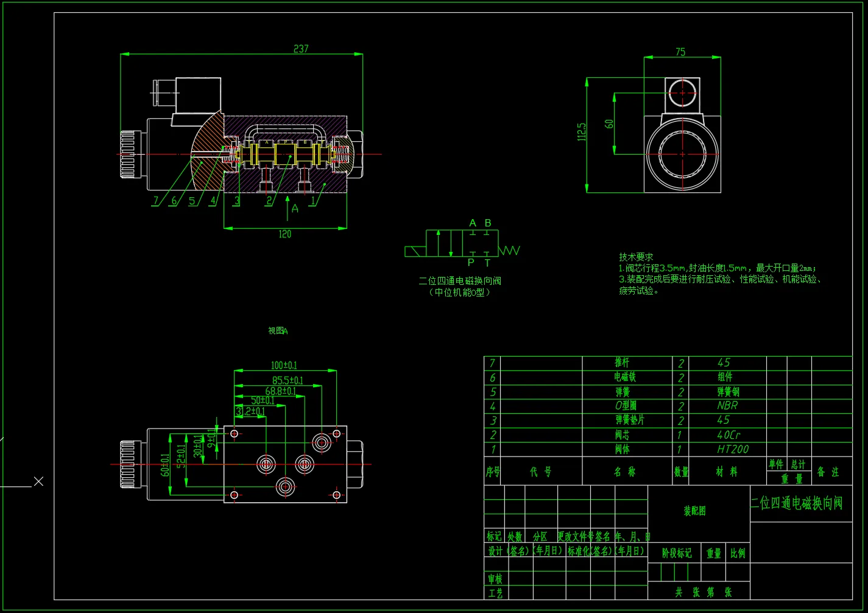Select part name 'O型圈' in the parts list
Screen dimensions: 868x613
click(626, 405)
